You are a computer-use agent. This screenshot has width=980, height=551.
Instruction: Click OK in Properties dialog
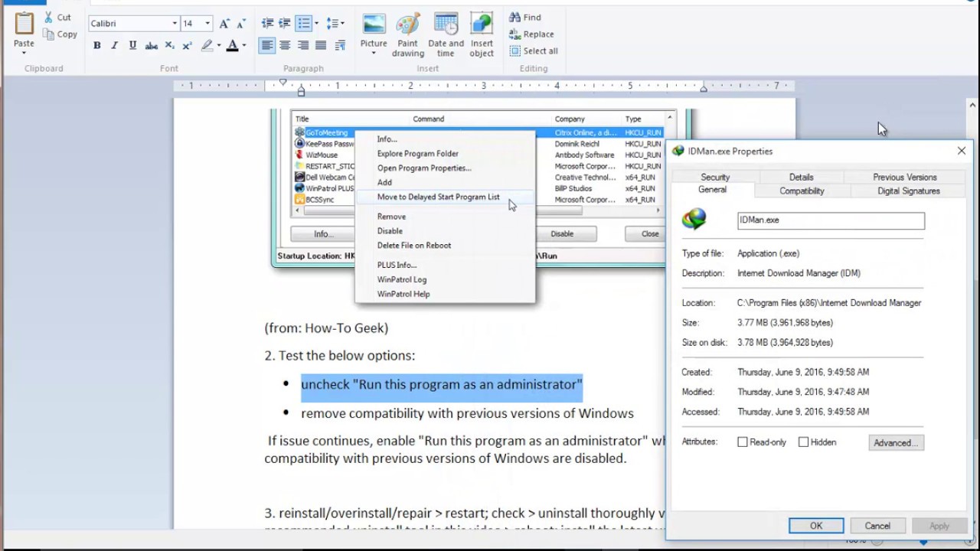816,526
